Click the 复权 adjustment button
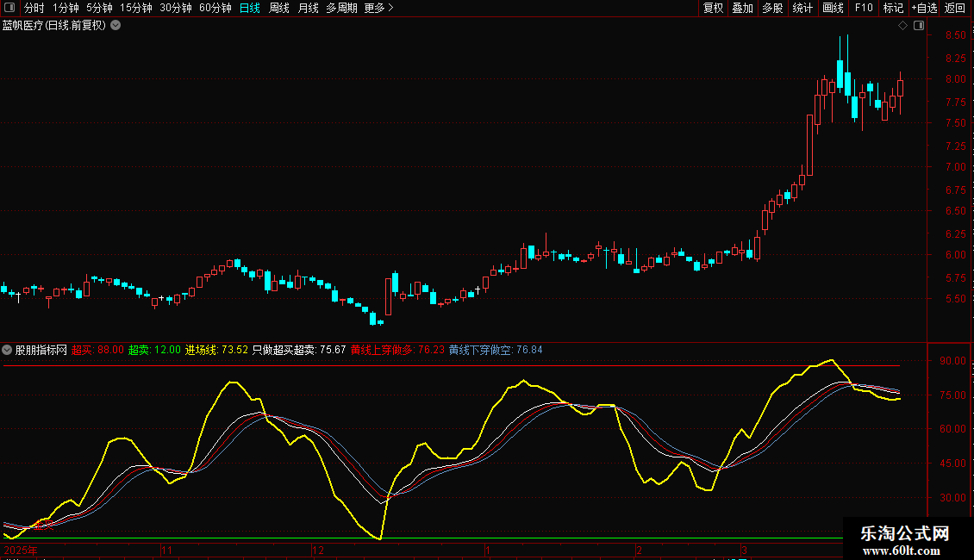The width and height of the screenshot is (974, 560). tap(713, 8)
